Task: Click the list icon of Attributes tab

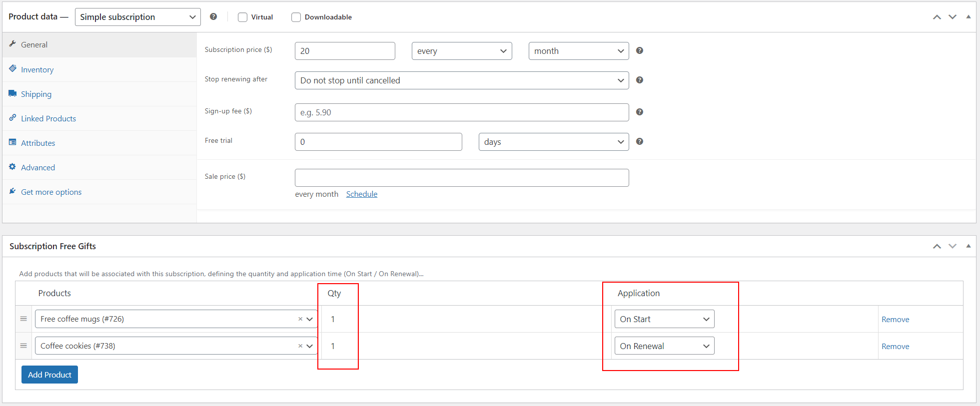Action: tap(12, 142)
